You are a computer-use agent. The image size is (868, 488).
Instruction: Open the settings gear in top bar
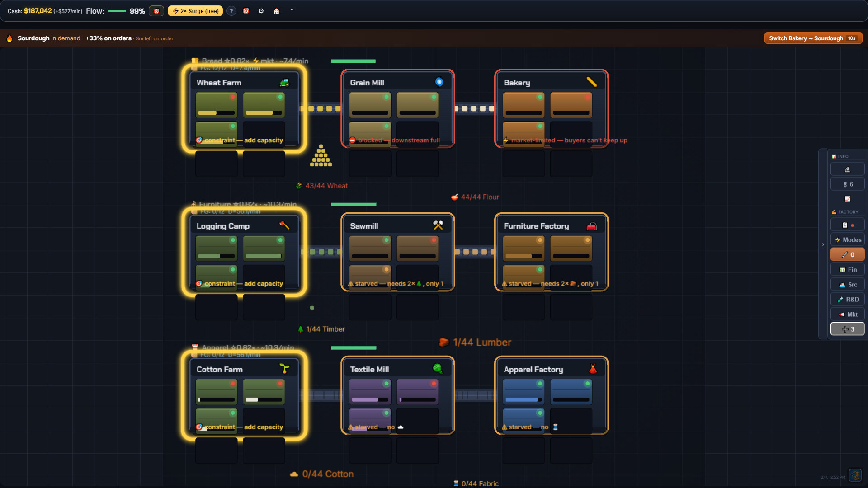[261, 11]
